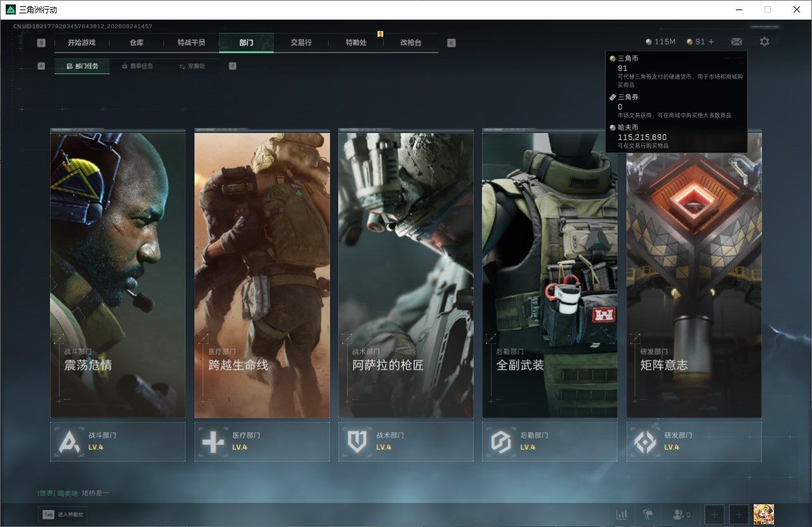Select the 部门任务 sub-tab

82,66
